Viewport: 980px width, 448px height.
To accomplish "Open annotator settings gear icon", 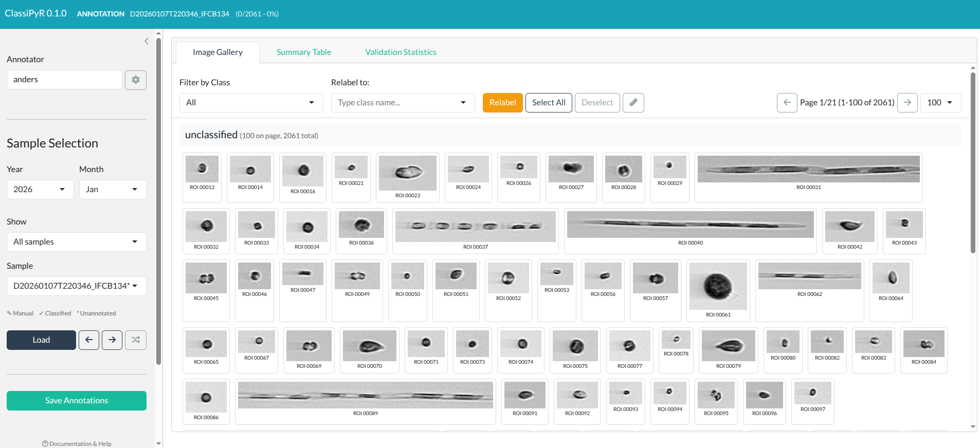I will (x=136, y=80).
